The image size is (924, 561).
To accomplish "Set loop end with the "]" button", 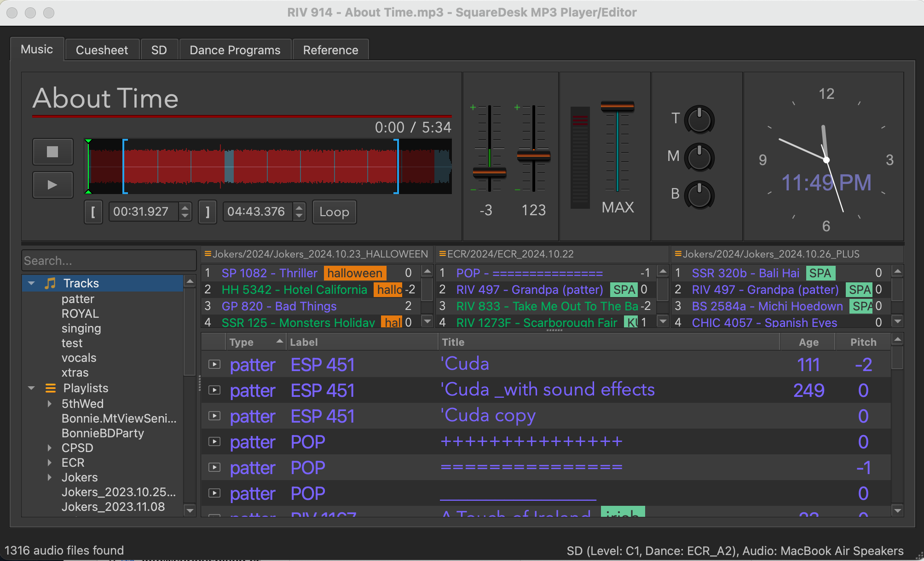I will (208, 212).
